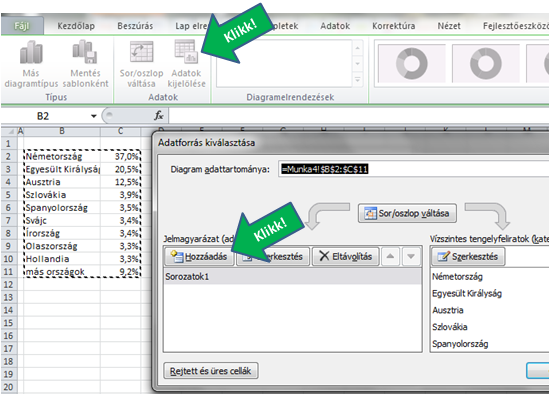This screenshot has height=394, width=549.
Task: Select the second doughnut chart style
Action: (486, 63)
